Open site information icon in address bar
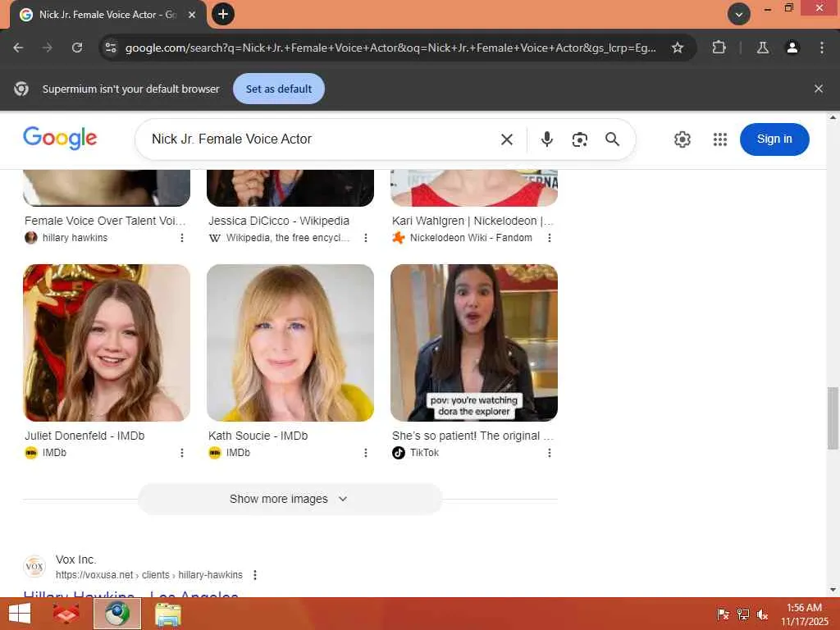Viewport: 840px width, 630px height. [111, 48]
